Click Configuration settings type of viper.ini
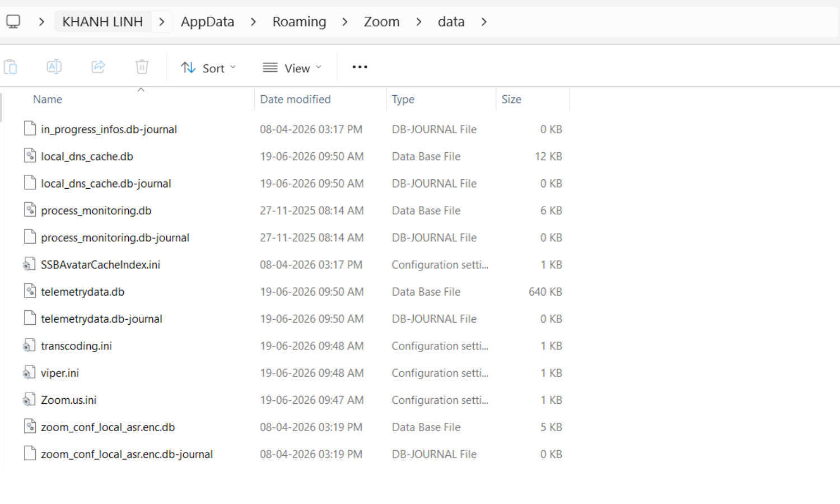Screen dimensions: 840x504 pyautogui.click(x=440, y=373)
